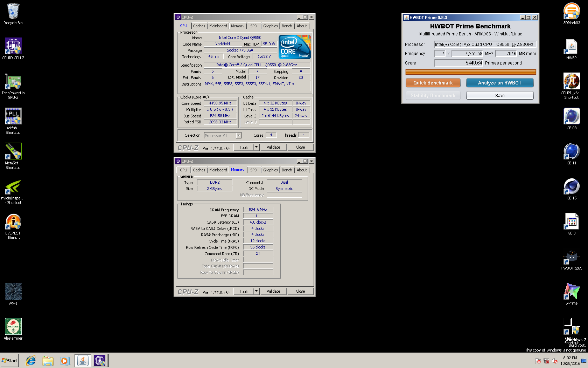Open Bench tab in lower CPU-Z window
The height and width of the screenshot is (368, 588).
pos(287,170)
